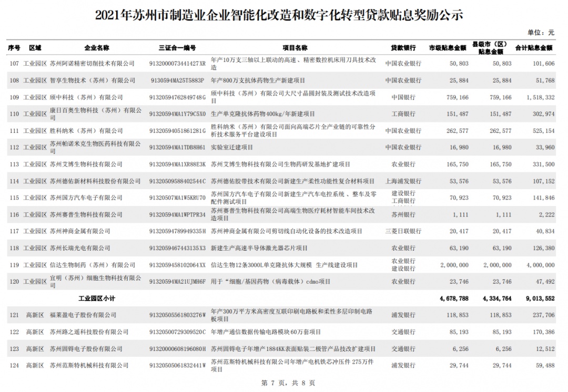This screenshot has height=392, width=568.
Task: Click bank 上海浦发银行 in row 114
Action: [403, 181]
